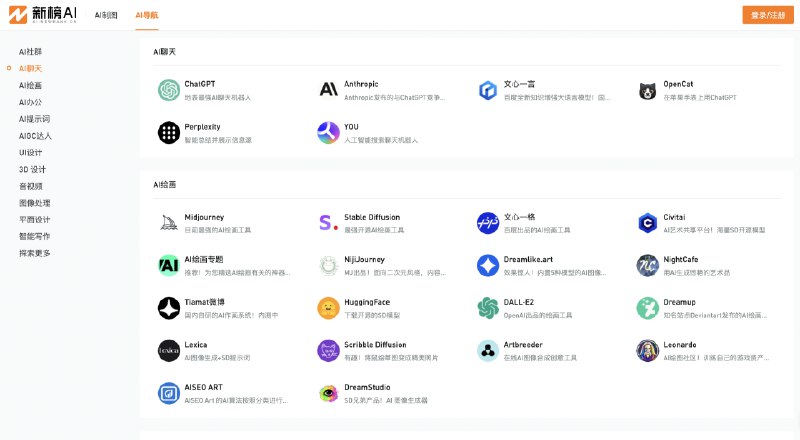Screen dimensions: 800x440
Task: Click the AISEO ART blue icon
Action: [x=169, y=393]
